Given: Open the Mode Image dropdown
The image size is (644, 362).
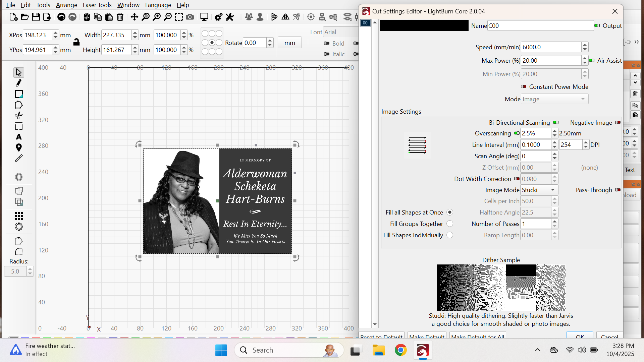Looking at the screenshot, I should [554, 99].
